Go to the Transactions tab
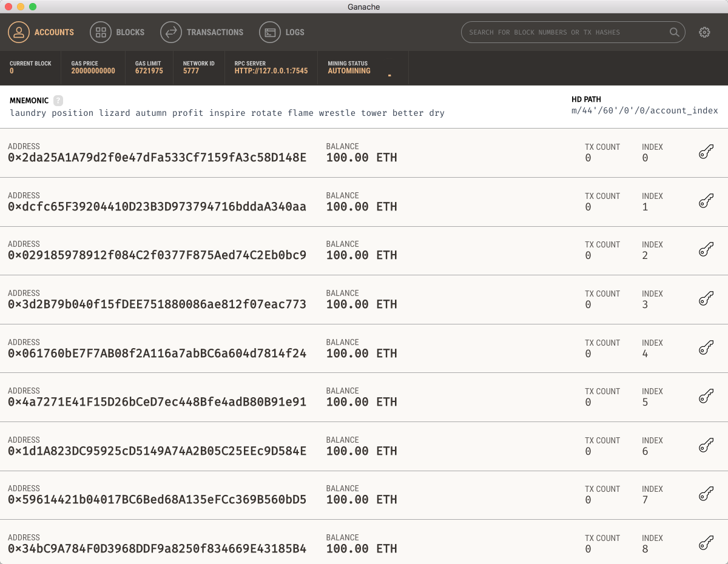The width and height of the screenshot is (728, 564). click(201, 32)
